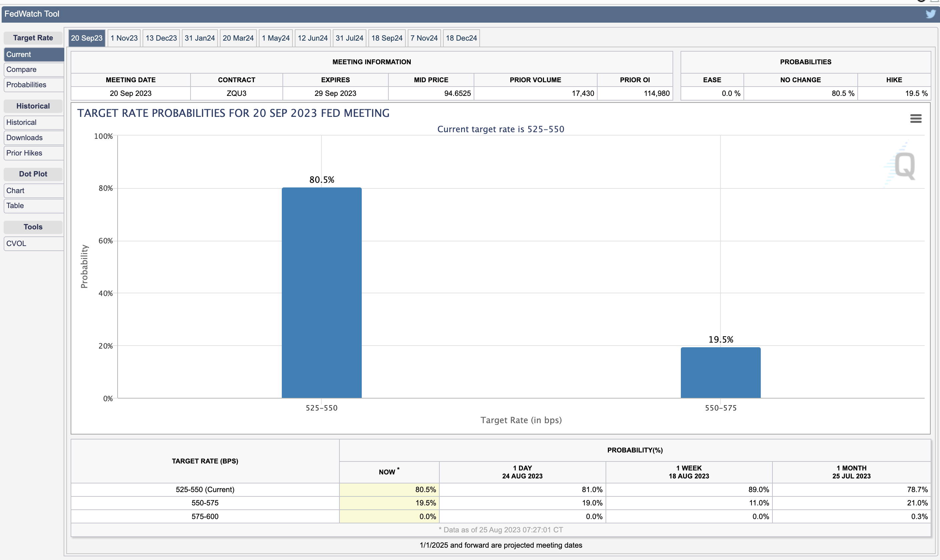
Task: Open the Dot Plot Table
Action: [33, 206]
